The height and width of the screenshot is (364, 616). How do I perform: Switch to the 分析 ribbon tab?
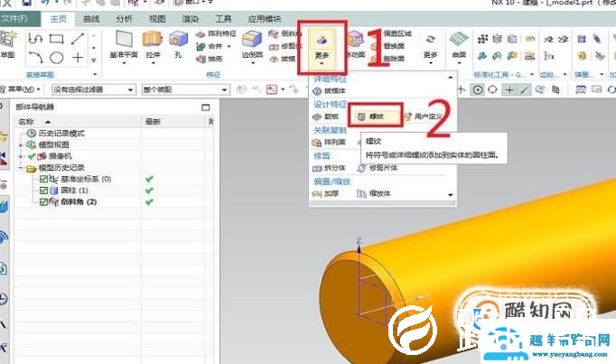click(x=124, y=19)
